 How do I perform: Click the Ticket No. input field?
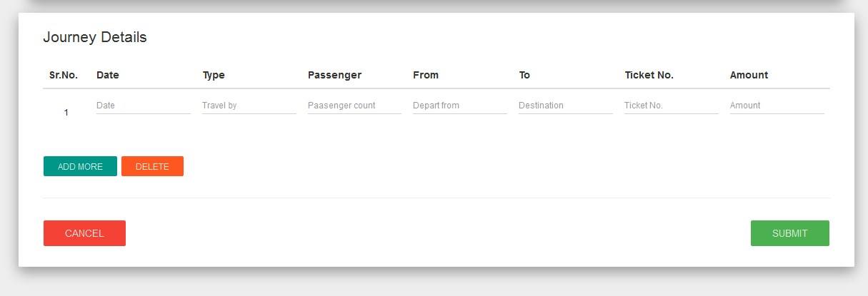pyautogui.click(x=671, y=106)
